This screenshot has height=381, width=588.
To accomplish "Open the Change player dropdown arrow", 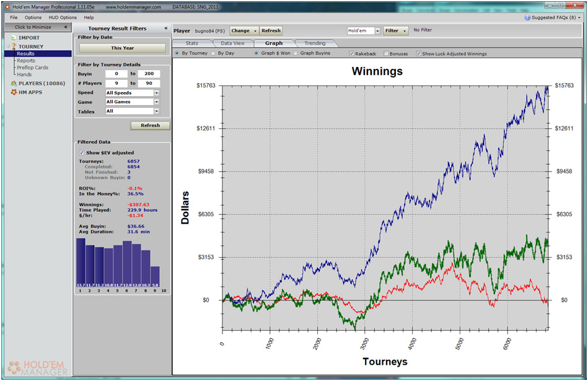I will point(255,31).
